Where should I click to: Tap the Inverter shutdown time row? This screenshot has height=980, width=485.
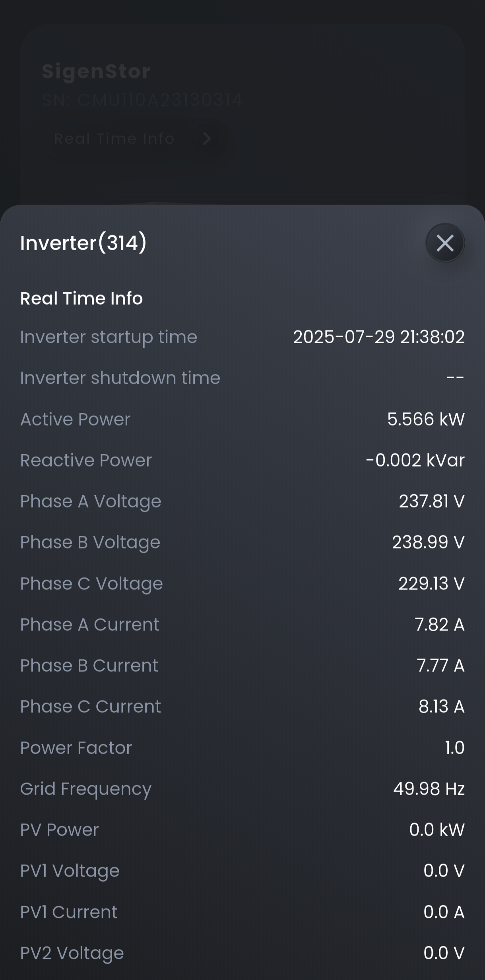click(x=242, y=378)
